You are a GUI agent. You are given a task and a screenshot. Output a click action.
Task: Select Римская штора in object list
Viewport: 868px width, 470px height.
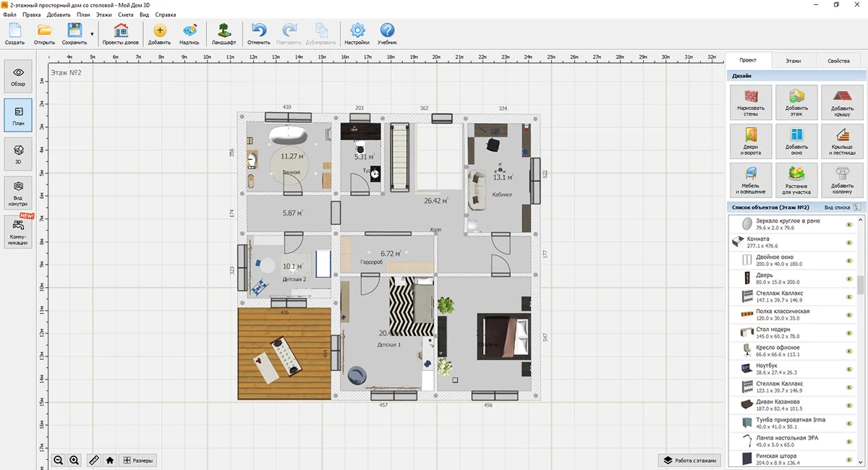(791, 459)
